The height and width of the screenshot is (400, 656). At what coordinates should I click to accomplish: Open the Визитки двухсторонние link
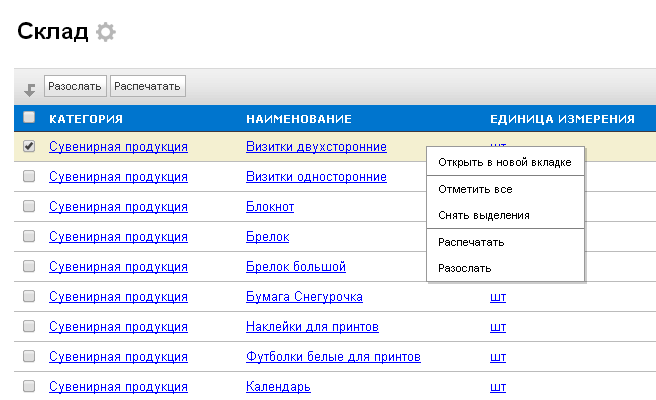coord(316,147)
